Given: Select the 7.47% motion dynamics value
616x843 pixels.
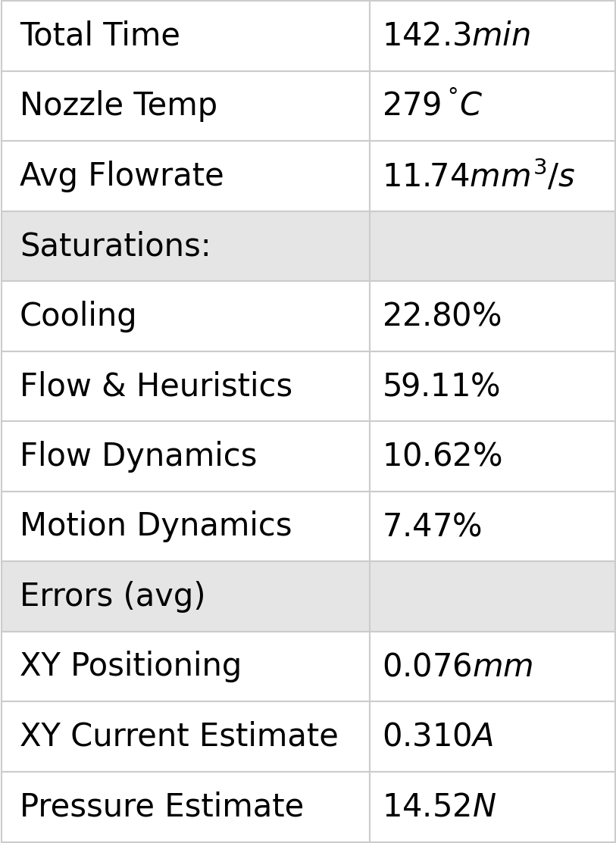Looking at the screenshot, I should tap(432, 526).
